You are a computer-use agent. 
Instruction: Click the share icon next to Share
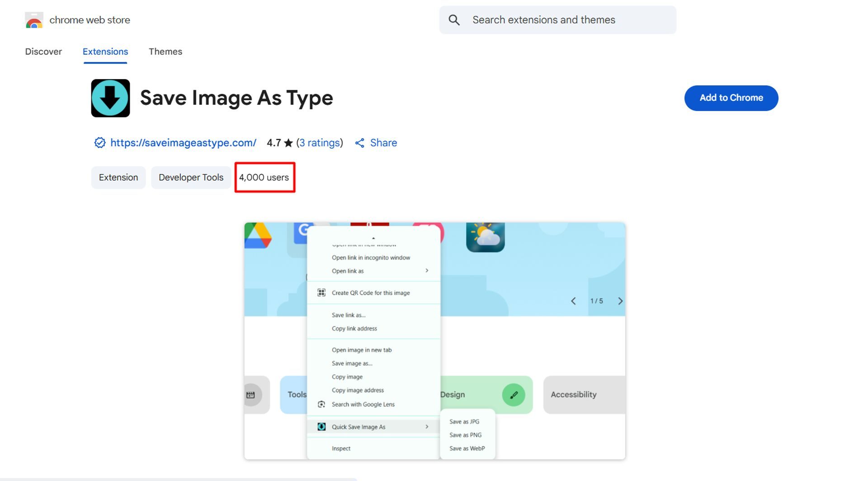pos(360,143)
